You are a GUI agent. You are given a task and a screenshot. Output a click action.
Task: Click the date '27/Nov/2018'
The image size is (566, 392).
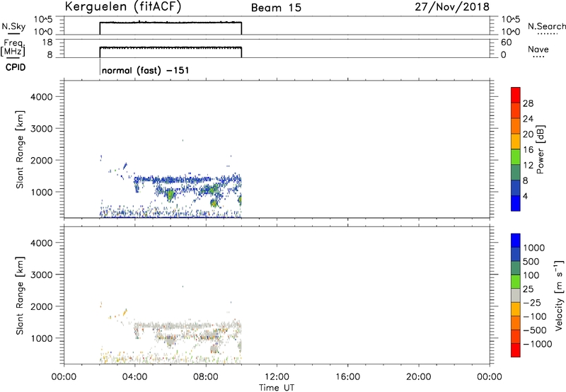point(452,6)
